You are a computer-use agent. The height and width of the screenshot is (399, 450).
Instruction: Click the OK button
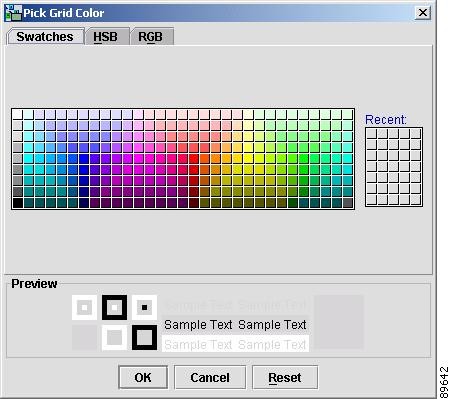(143, 377)
